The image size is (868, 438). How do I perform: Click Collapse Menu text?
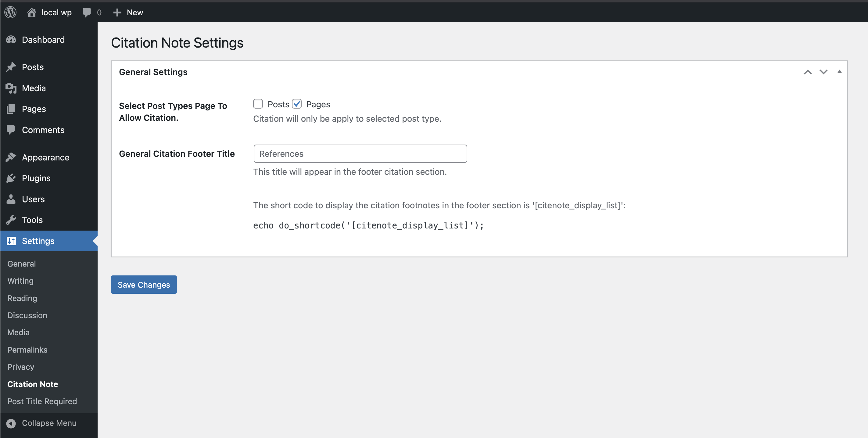49,423
